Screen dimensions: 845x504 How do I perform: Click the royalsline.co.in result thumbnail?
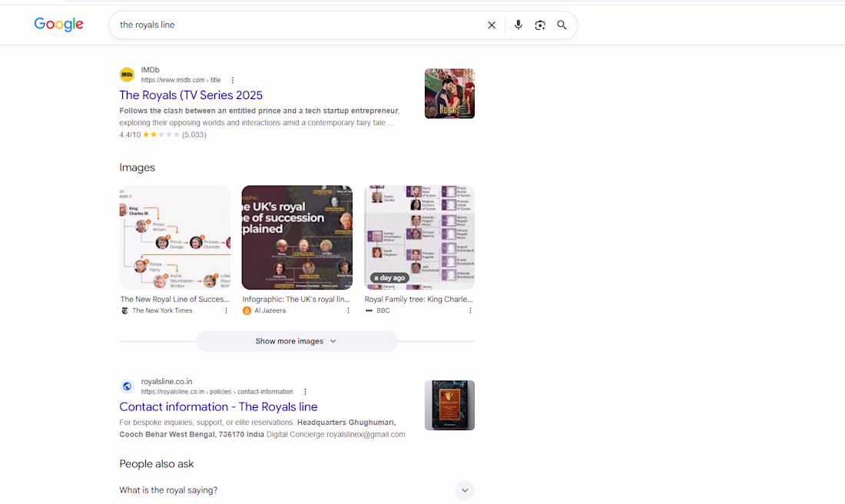[449, 406]
